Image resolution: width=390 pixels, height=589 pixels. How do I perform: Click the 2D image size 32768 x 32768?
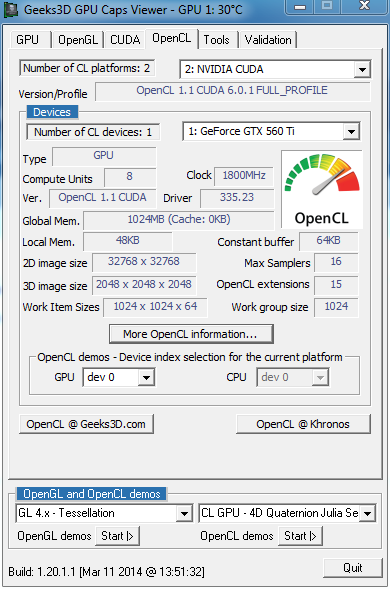(x=144, y=263)
